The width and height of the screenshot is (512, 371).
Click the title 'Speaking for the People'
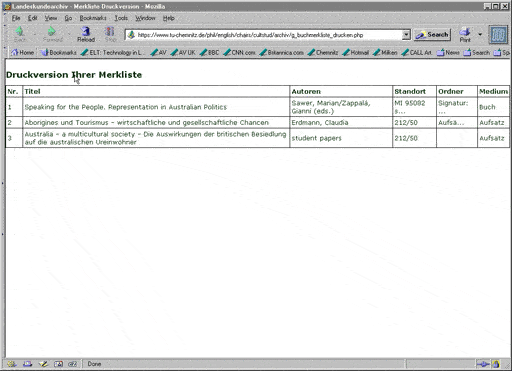(x=126, y=107)
